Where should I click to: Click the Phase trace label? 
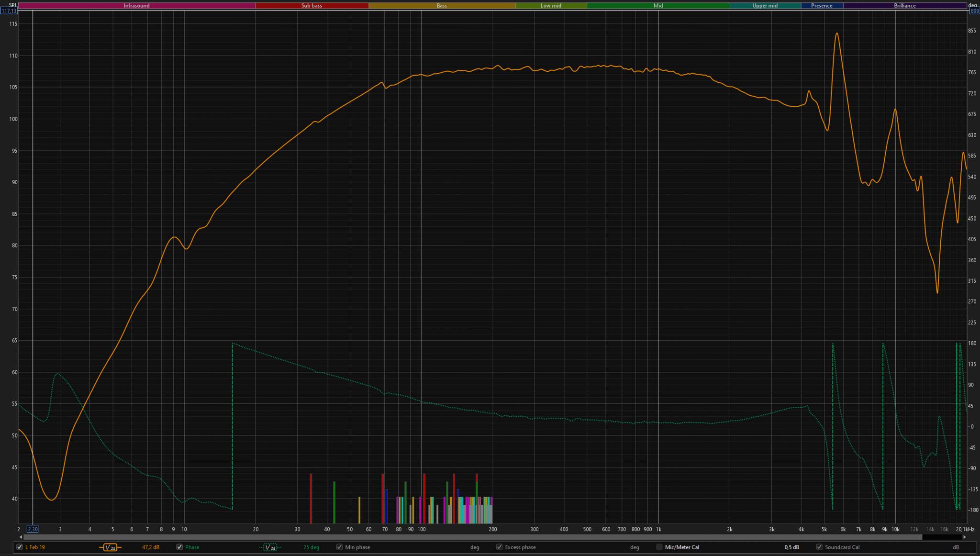click(x=192, y=547)
